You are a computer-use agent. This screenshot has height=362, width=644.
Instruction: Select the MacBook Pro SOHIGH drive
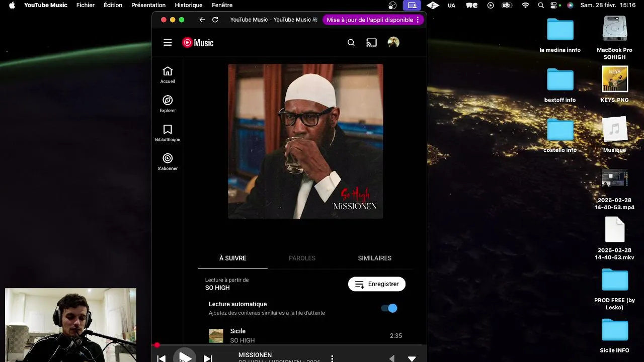pos(614,38)
